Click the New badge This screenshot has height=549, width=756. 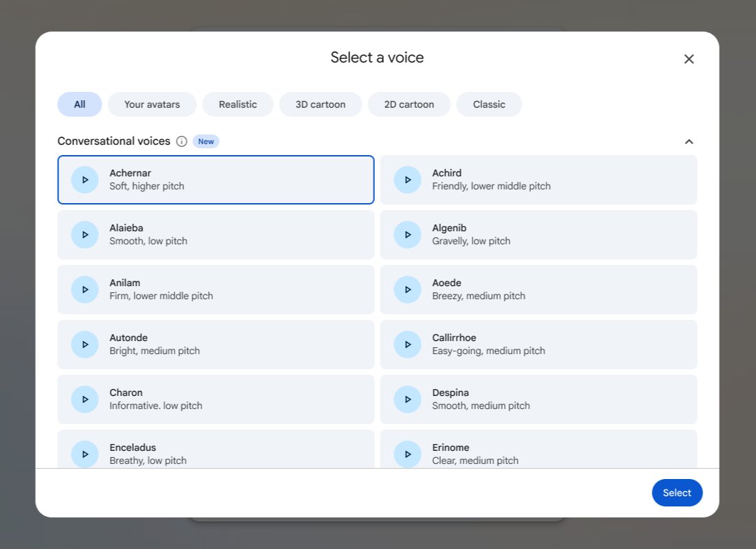click(206, 141)
